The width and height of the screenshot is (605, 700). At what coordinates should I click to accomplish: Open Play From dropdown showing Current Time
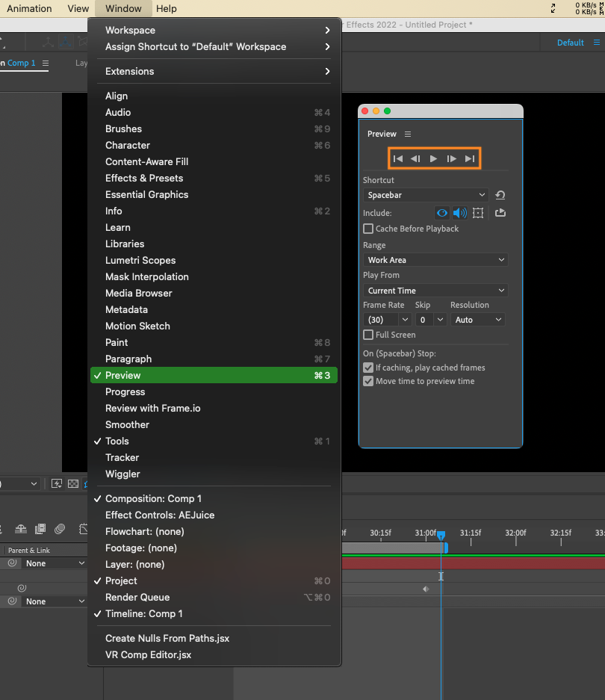tap(435, 291)
